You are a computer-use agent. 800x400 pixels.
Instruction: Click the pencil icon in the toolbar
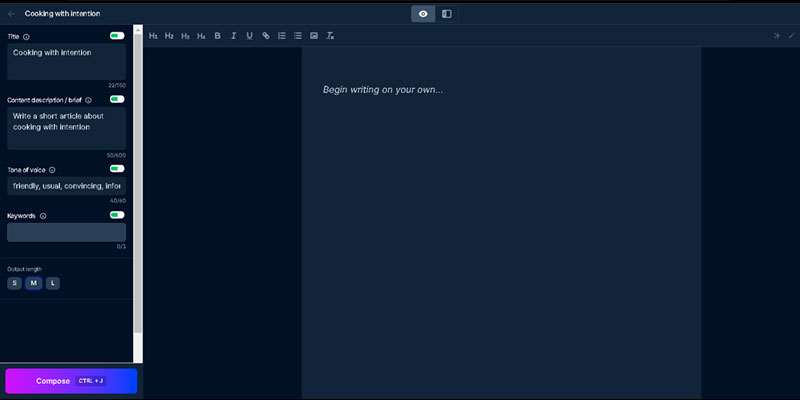[791, 36]
